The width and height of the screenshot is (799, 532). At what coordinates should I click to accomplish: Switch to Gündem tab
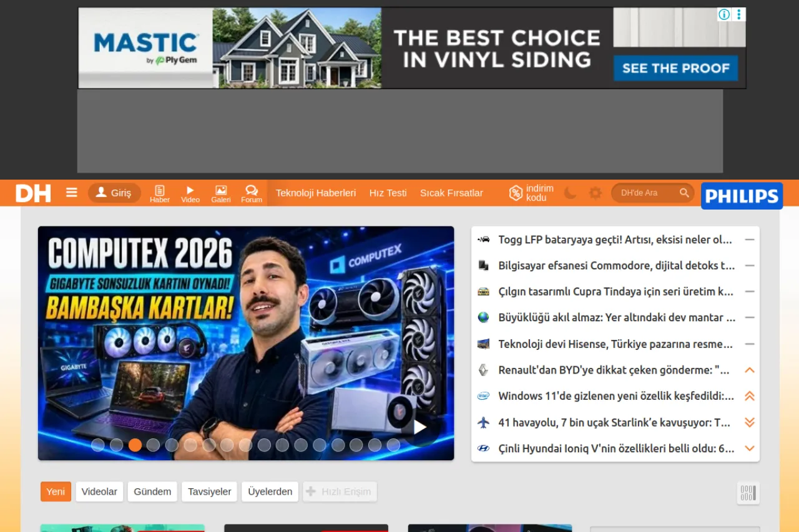point(152,491)
